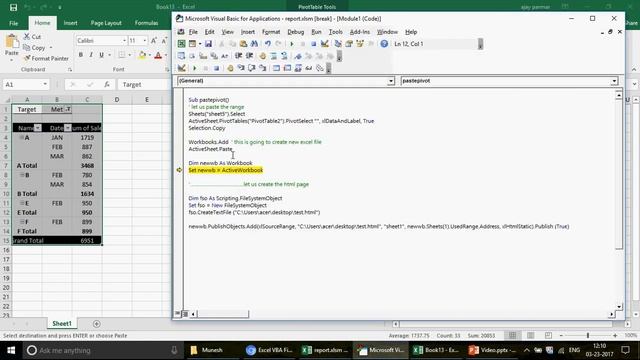Open Immediate Window from Debug toolbar
This screenshot has width=640, height=360.
[287, 68]
